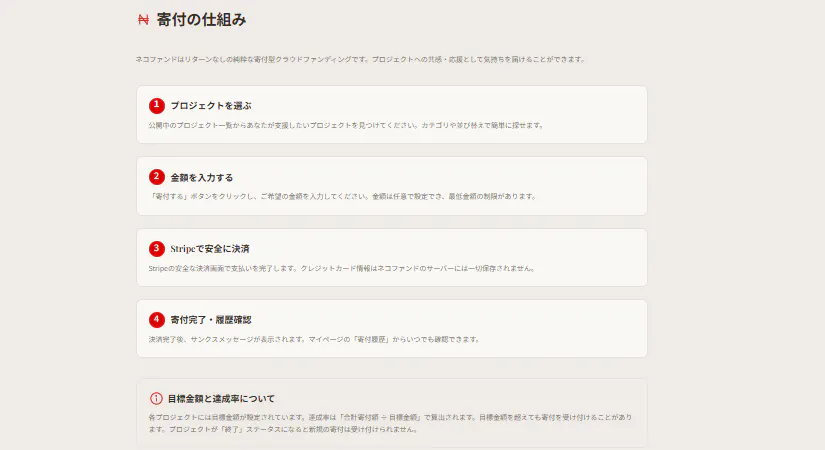
Task: Click the ネコファンド intro paragraph below the heading
Action: tap(360, 59)
